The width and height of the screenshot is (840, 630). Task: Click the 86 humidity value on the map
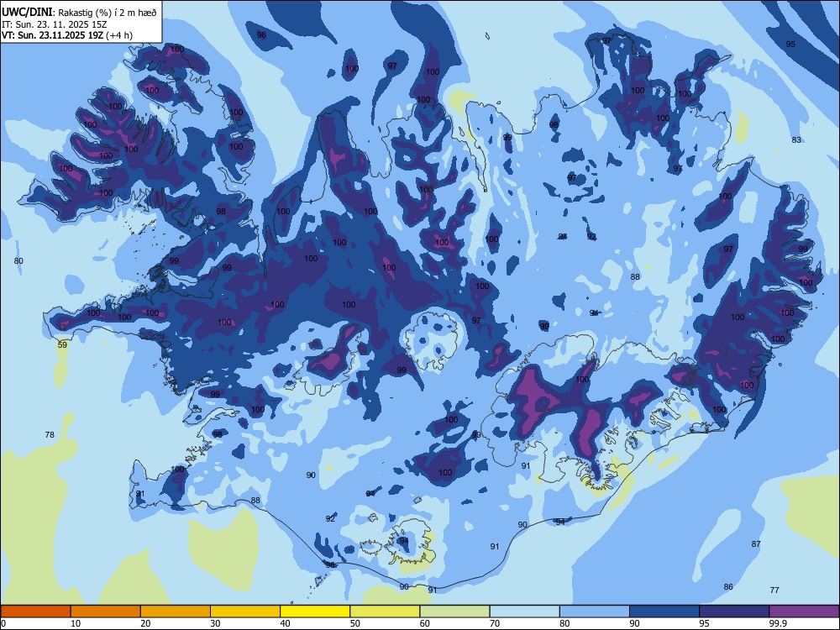click(x=728, y=586)
